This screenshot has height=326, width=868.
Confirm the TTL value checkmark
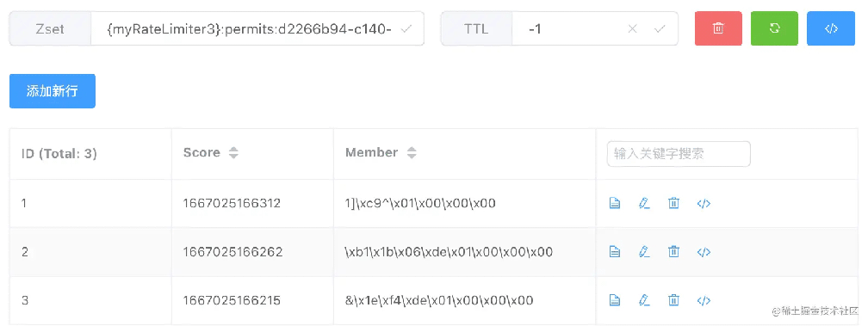point(660,28)
